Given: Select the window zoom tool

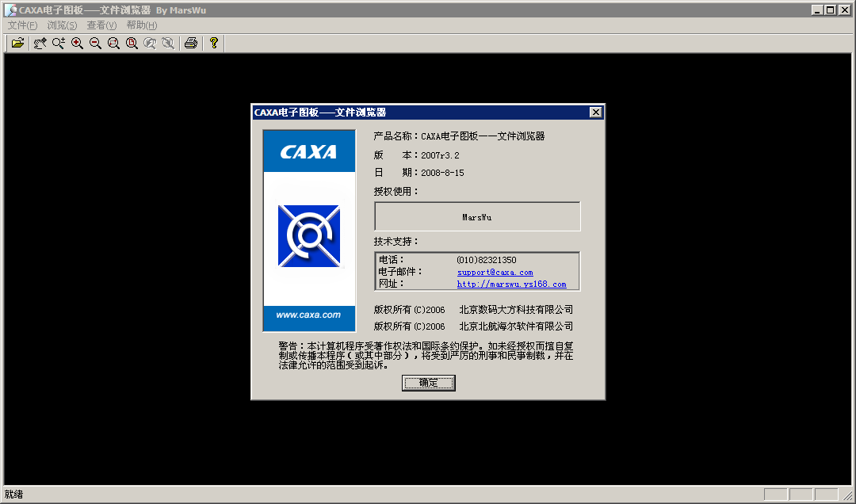Looking at the screenshot, I should tap(113, 43).
